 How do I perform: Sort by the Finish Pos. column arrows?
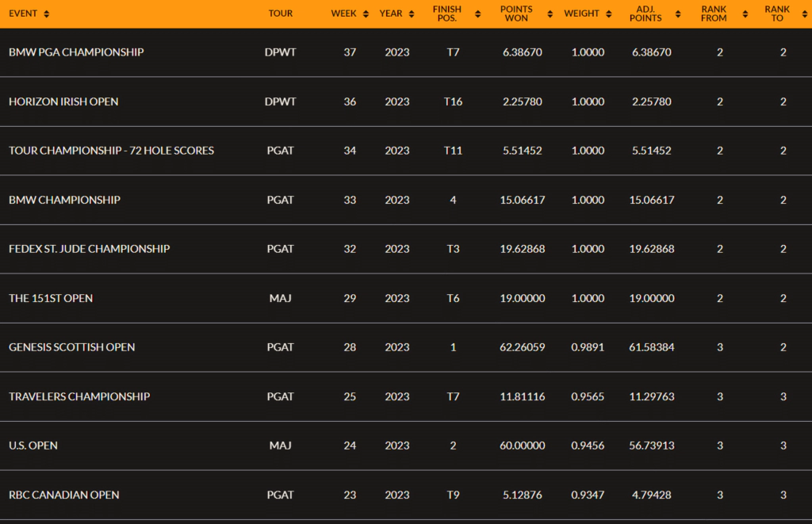pos(477,14)
